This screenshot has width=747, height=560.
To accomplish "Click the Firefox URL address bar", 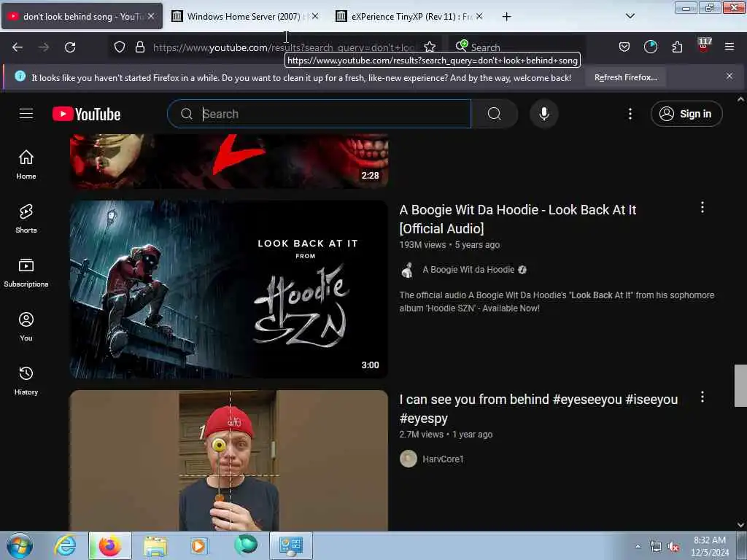I will click(284, 47).
